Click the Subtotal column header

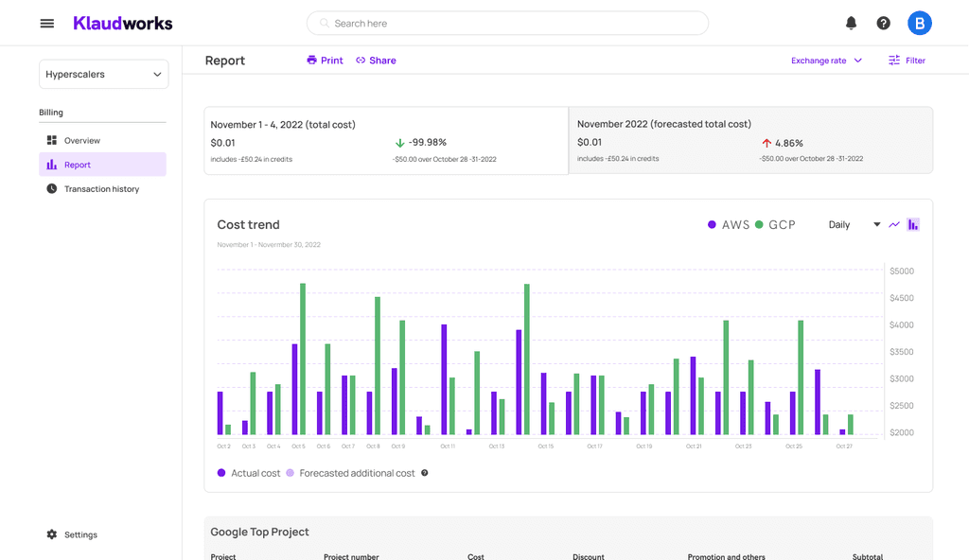pos(868,556)
